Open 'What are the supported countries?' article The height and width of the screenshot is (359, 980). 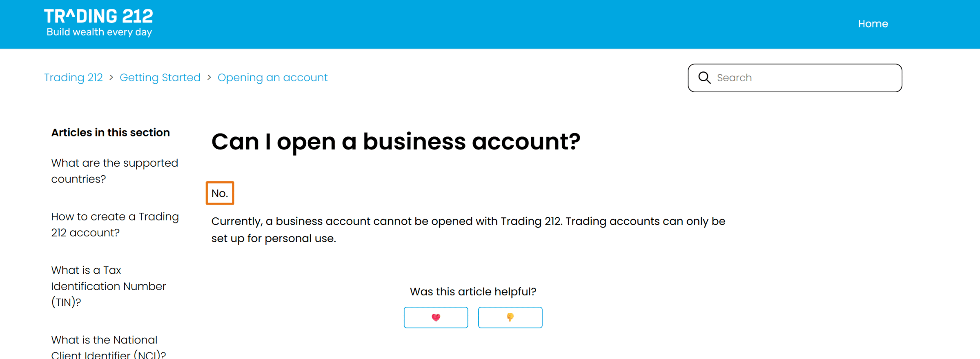pos(115,171)
